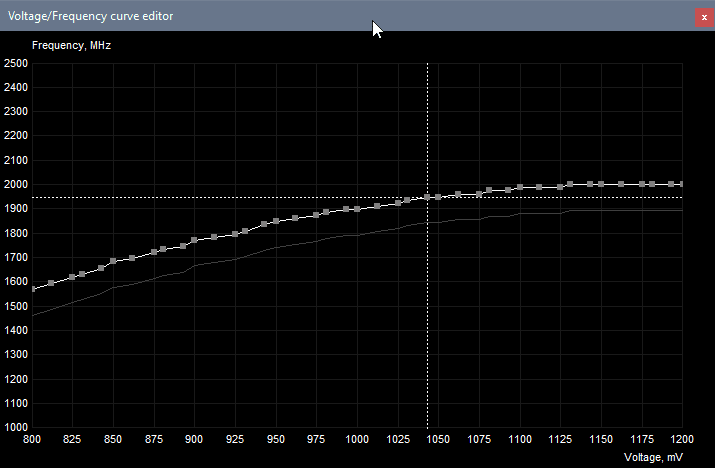Click the 1800 frequency axis label
715x468 pixels.
click(16, 233)
